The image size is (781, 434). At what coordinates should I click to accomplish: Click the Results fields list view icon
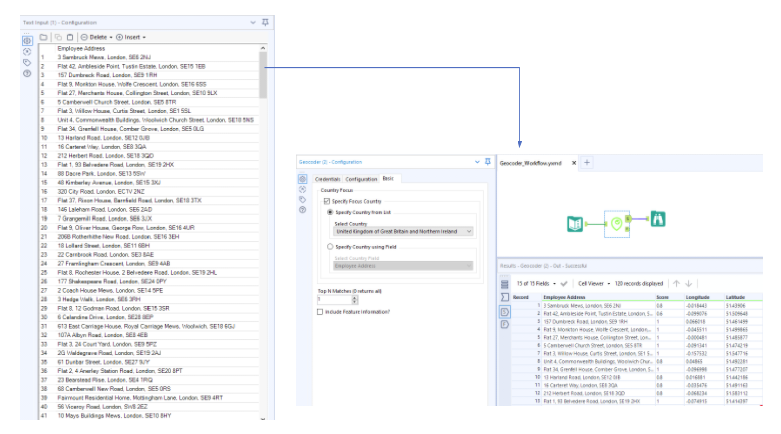[505, 285]
